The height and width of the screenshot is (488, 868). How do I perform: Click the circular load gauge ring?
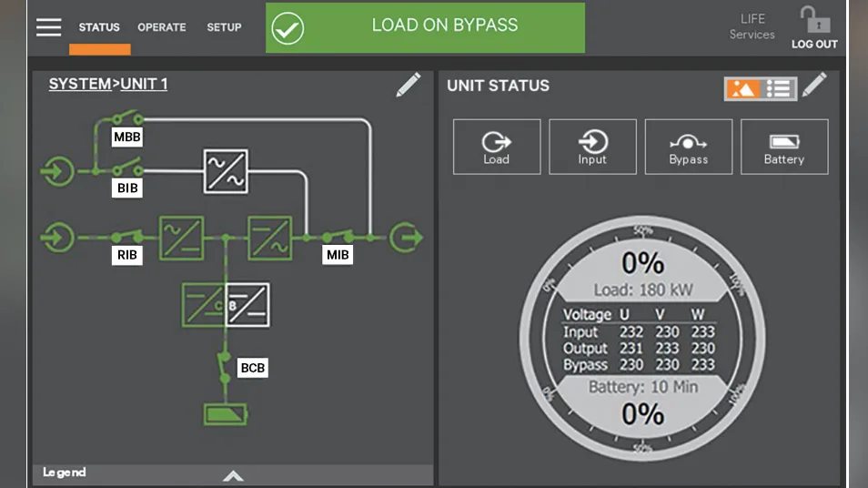tap(642, 338)
